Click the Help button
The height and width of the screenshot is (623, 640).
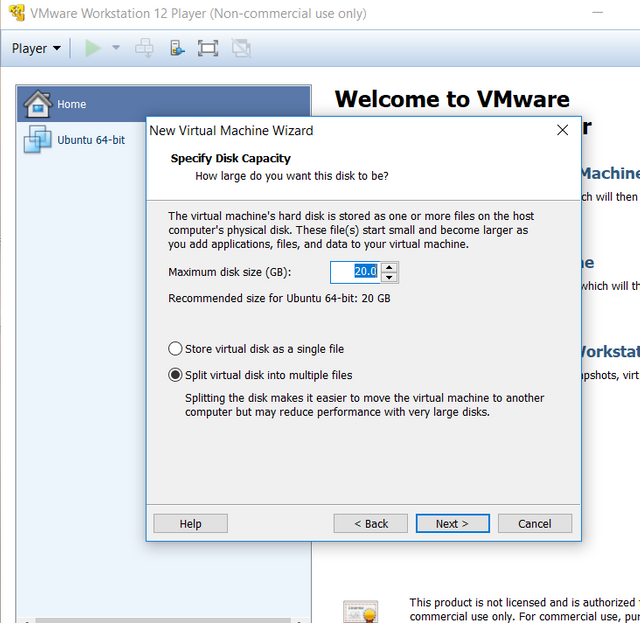point(191,523)
